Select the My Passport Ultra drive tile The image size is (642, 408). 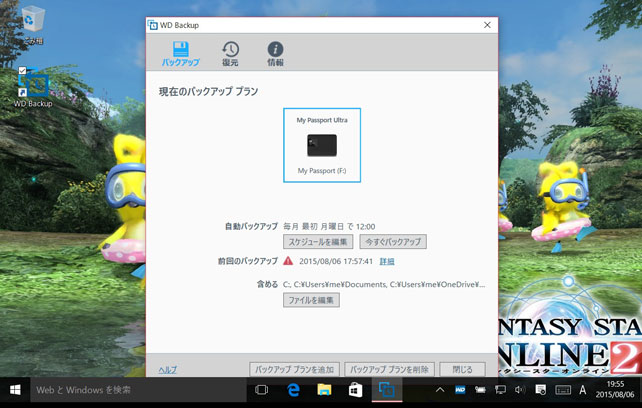pyautogui.click(x=322, y=146)
